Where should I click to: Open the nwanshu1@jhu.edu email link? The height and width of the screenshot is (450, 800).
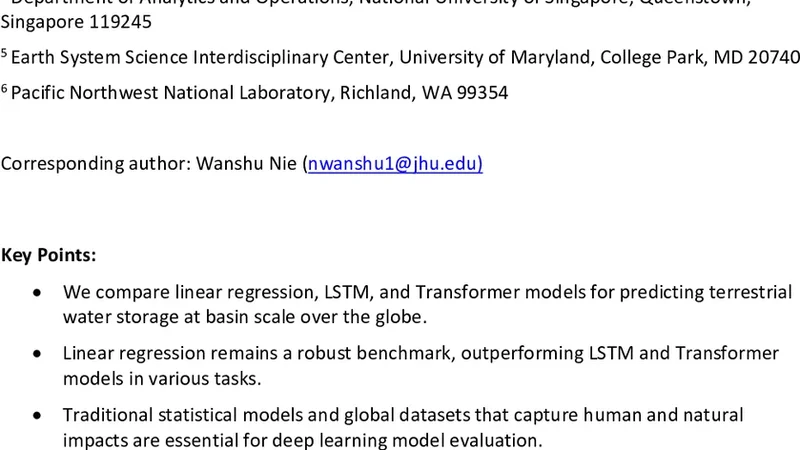pyautogui.click(x=395, y=163)
